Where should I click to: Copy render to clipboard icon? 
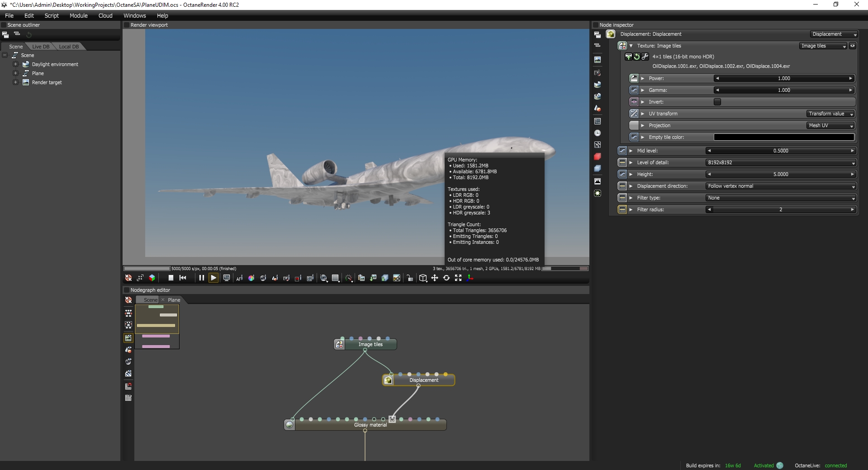click(361, 278)
